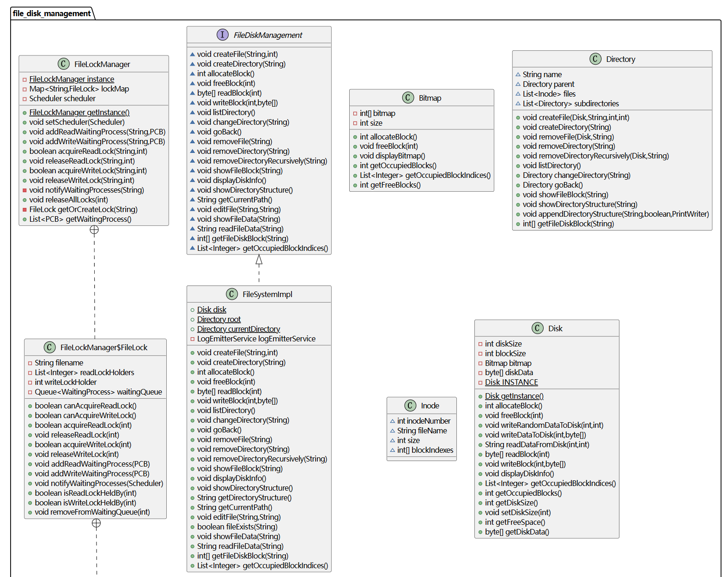Image resolution: width=728 pixels, height=577 pixels.
Task: Select the file_disk_management package tab
Action: (52, 13)
